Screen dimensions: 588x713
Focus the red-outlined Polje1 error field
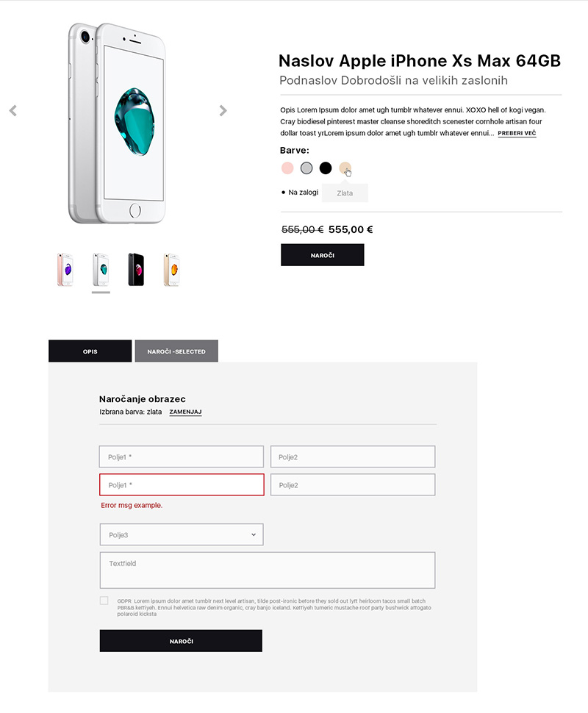181,485
